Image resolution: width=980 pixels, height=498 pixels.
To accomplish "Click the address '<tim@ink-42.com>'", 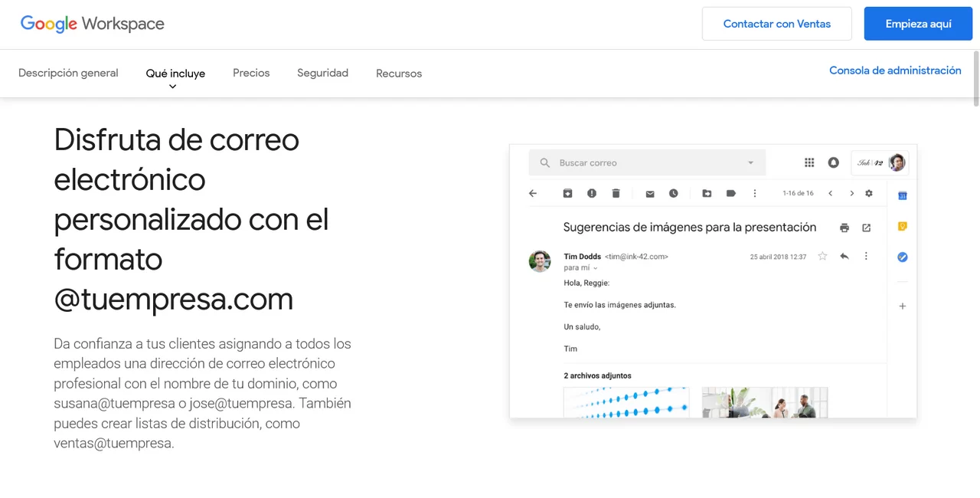I will pos(636,257).
